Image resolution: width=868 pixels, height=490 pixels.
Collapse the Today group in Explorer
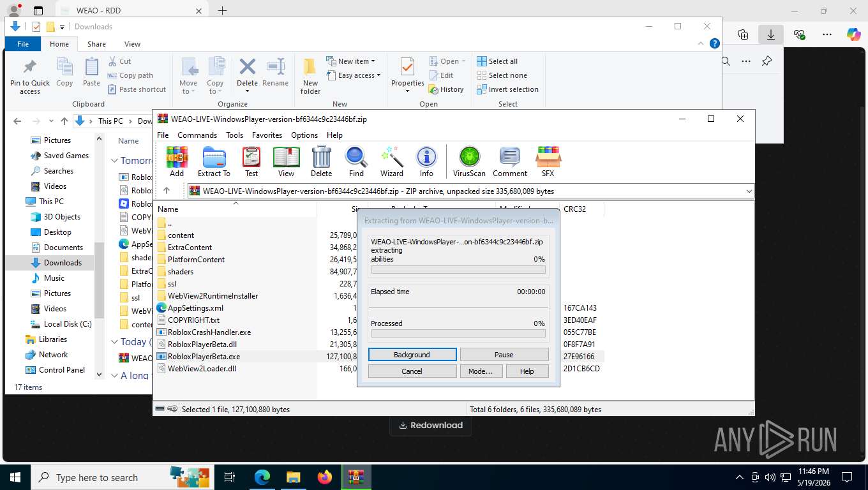[x=115, y=342]
